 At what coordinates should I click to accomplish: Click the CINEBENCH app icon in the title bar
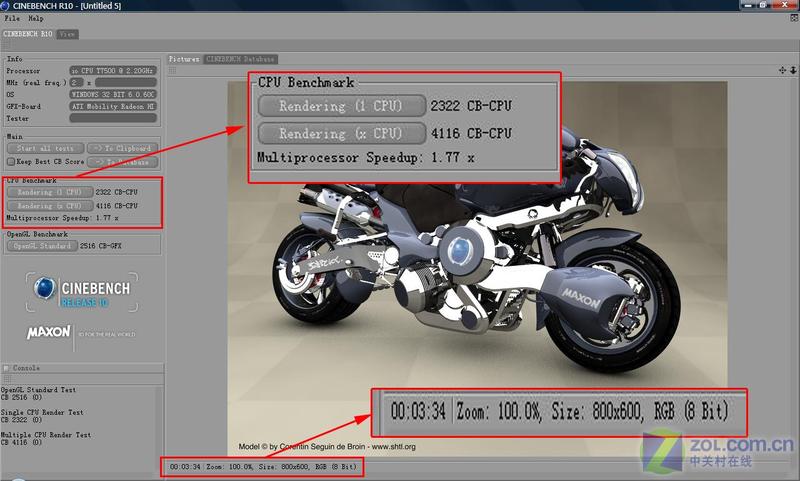(5, 6)
